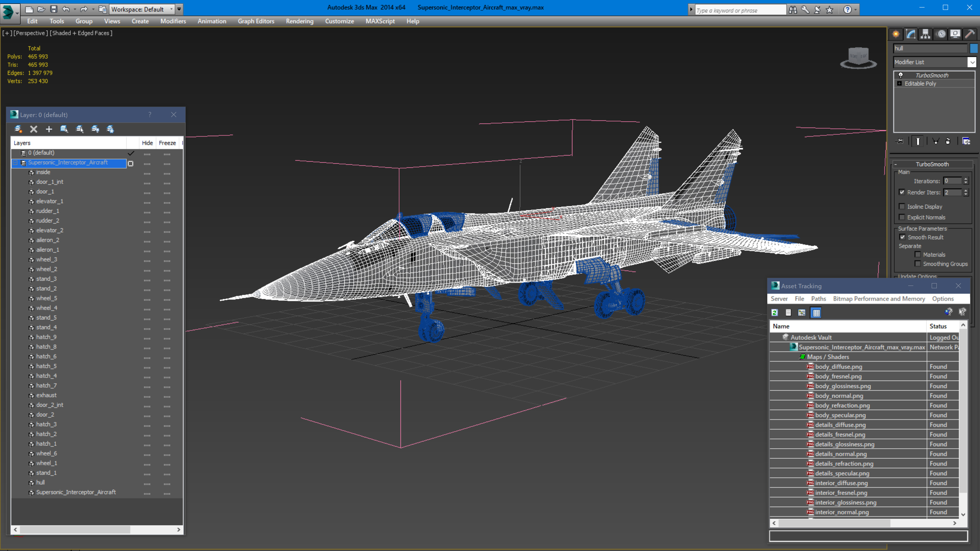Open the Utilities hammer panel tab
The height and width of the screenshot is (551, 980).
tap(970, 34)
